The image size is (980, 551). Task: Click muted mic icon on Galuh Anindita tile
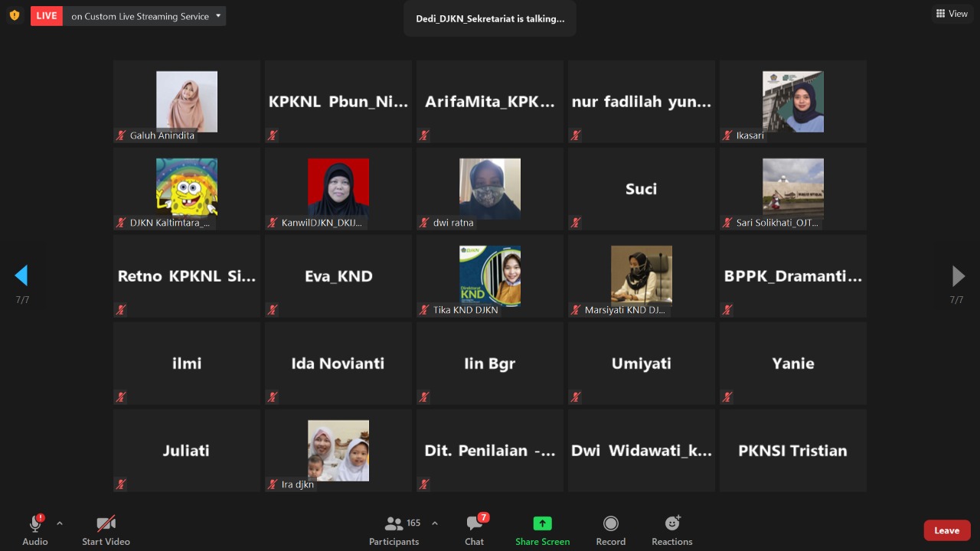click(x=121, y=135)
